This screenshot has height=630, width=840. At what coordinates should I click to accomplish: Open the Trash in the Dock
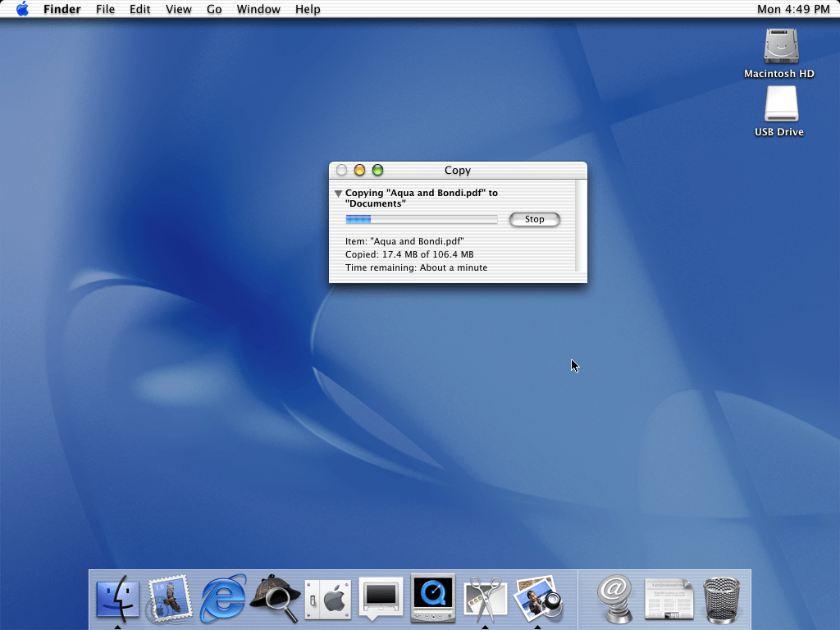[x=721, y=600]
